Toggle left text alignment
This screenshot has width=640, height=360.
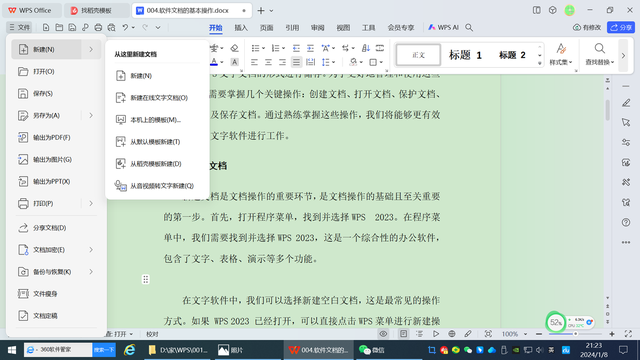coord(254,62)
